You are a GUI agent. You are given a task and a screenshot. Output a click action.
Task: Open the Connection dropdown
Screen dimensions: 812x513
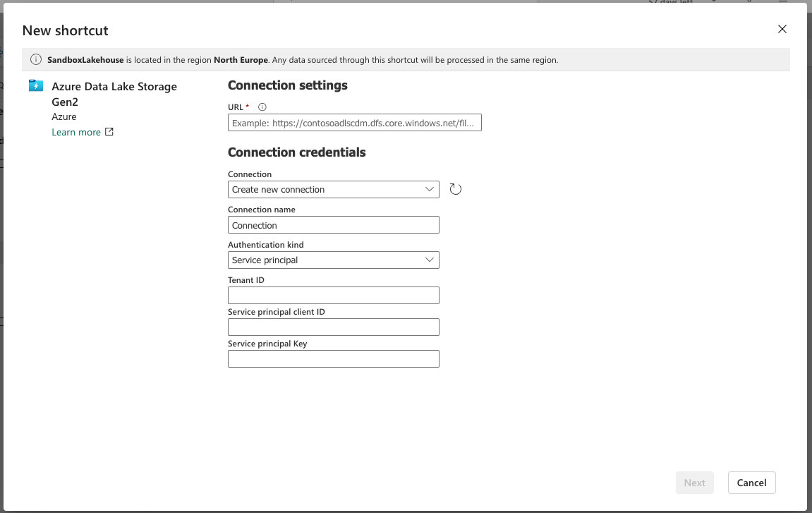[x=333, y=189]
